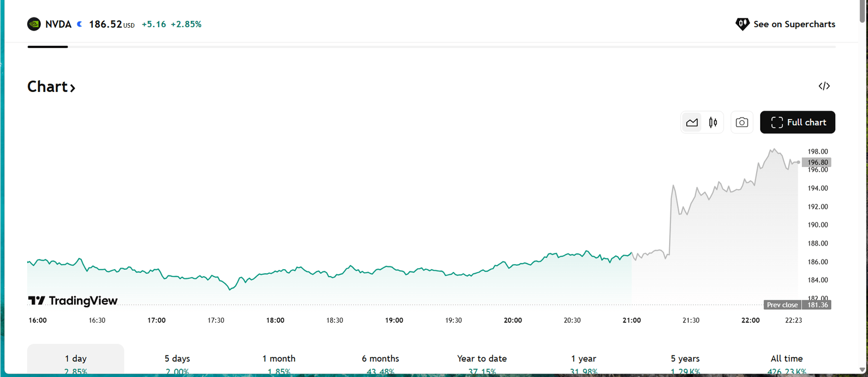The height and width of the screenshot is (377, 868).
Task: Click the Prev close price label
Action: tap(782, 305)
